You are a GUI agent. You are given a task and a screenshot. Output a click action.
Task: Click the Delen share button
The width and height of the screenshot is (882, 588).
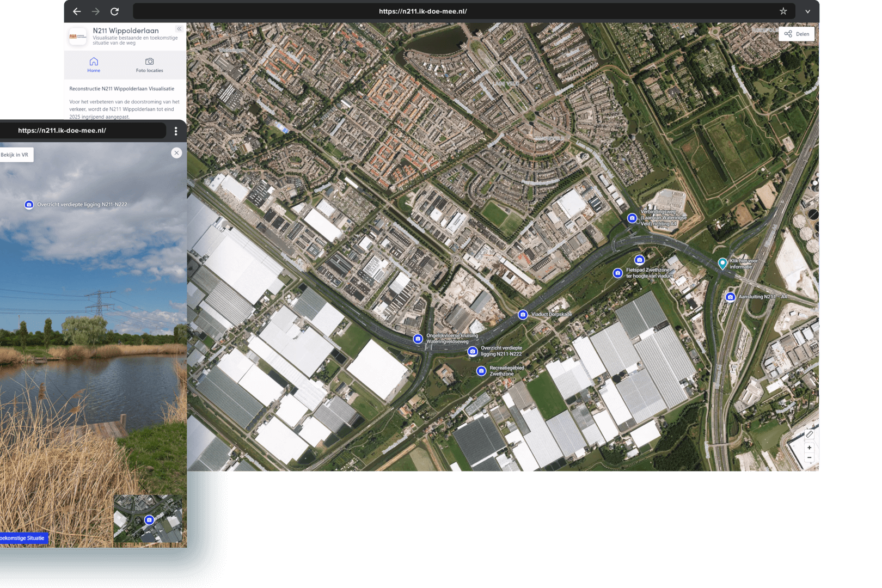(x=797, y=34)
